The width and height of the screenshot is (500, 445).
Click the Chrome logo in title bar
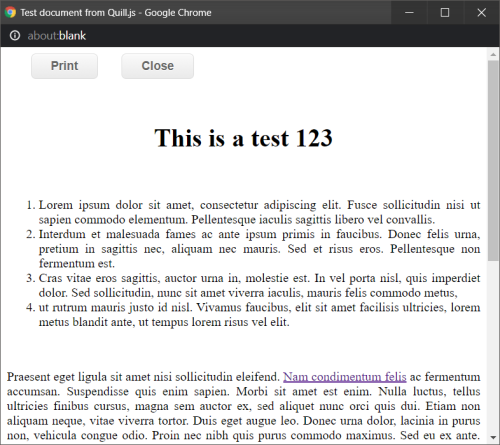tap(10, 12)
